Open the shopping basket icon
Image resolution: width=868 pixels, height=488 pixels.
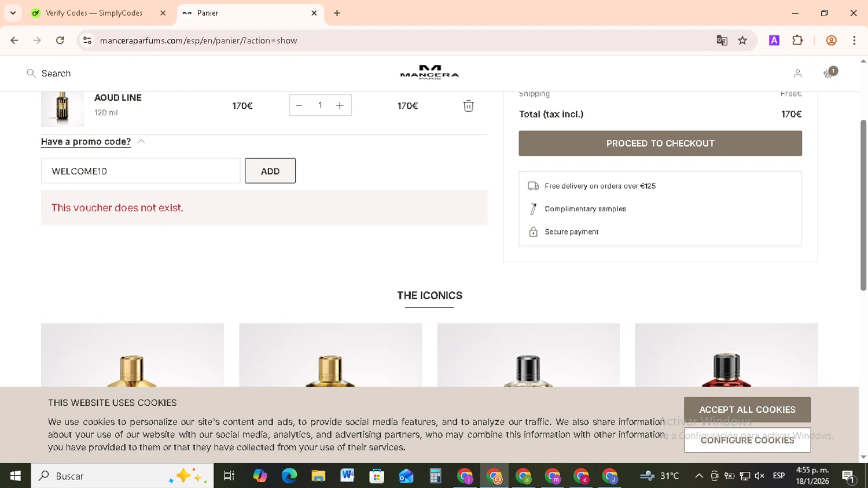click(x=829, y=73)
